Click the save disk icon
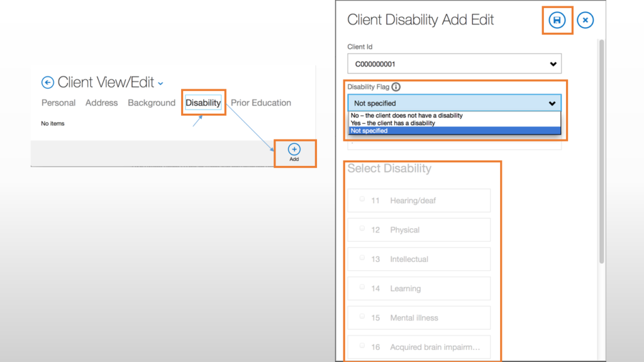Image resolution: width=644 pixels, height=362 pixels. point(557,21)
